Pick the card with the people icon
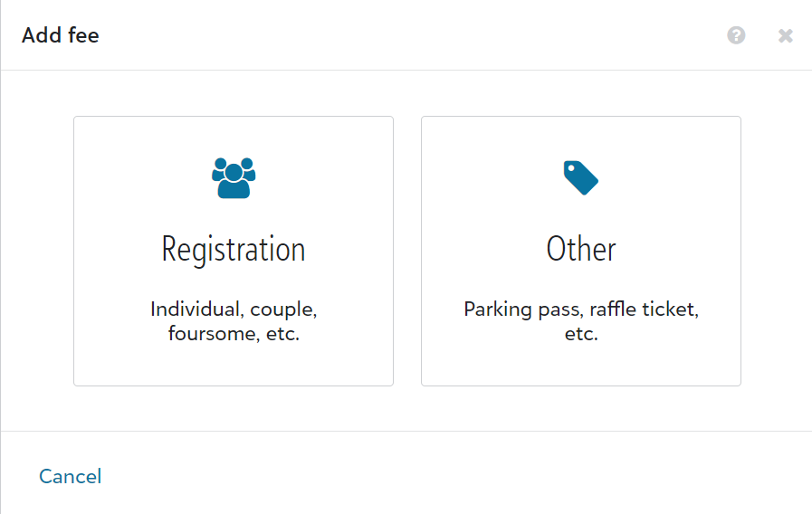This screenshot has width=812, height=514. pos(234,251)
